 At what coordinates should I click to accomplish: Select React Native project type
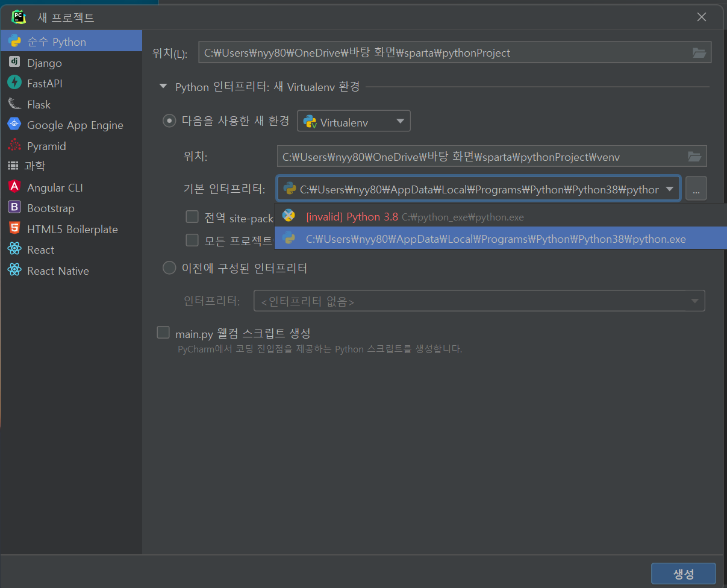[71, 271]
